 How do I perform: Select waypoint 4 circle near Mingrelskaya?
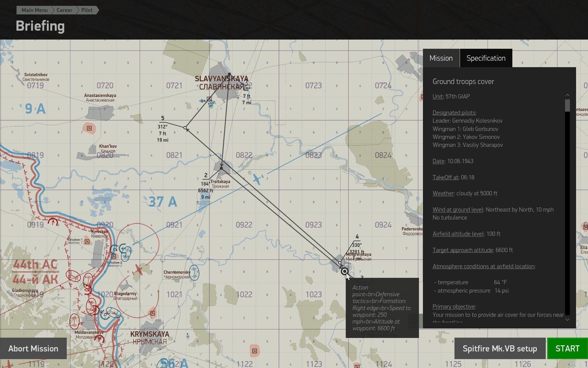(x=340, y=263)
